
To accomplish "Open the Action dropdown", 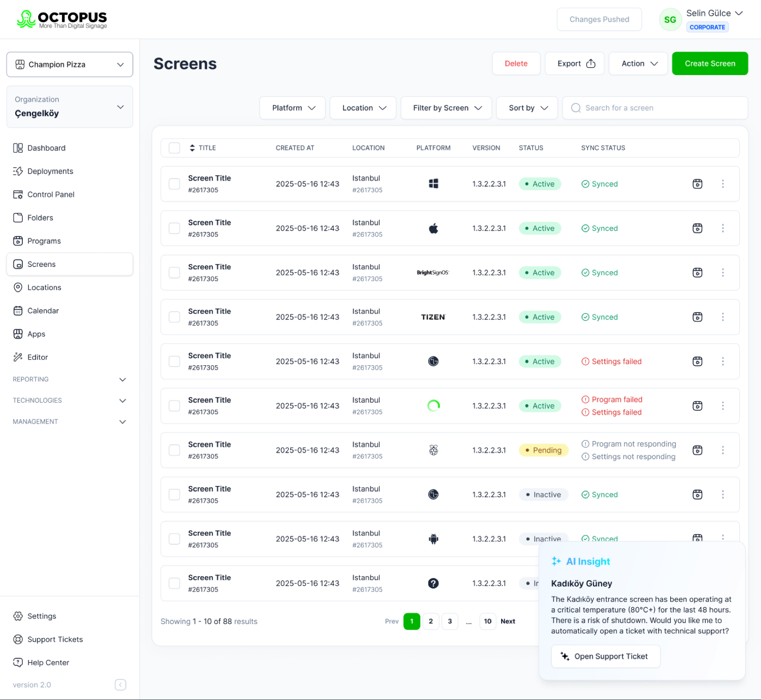I will [x=638, y=63].
